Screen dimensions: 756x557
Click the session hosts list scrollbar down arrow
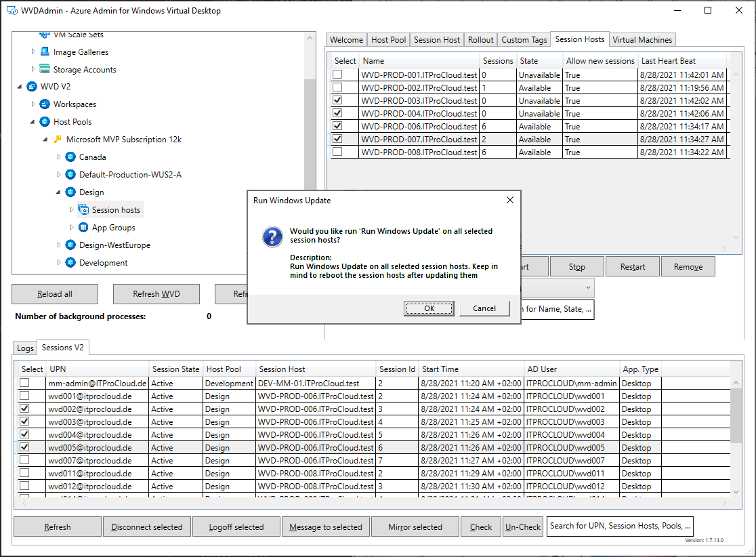[x=736, y=236]
